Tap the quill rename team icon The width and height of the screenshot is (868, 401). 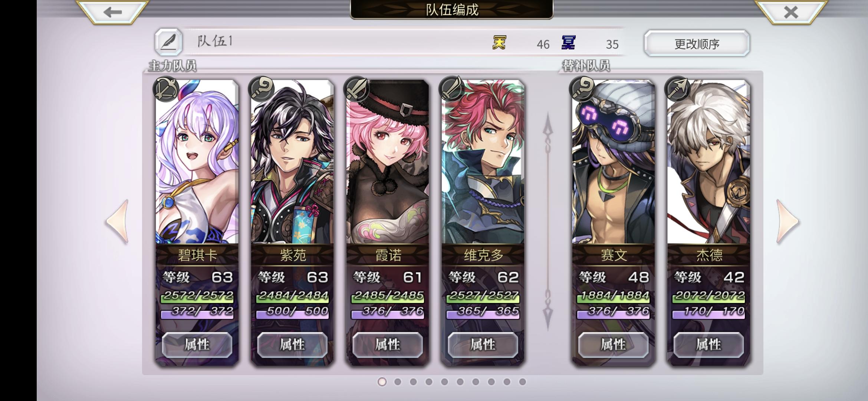[x=169, y=42]
